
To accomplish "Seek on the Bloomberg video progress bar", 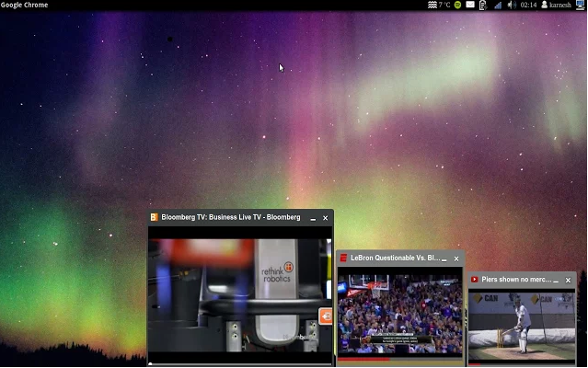I will pos(240,363).
